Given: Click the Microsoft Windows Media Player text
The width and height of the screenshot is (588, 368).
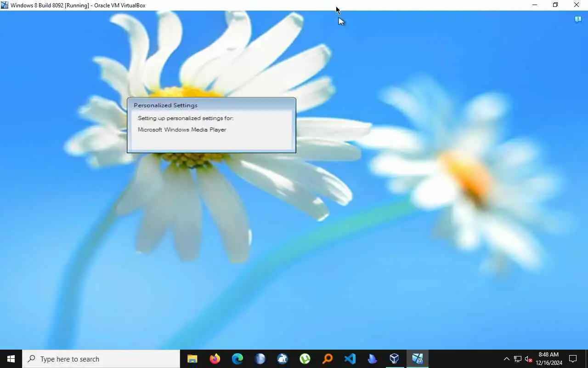Looking at the screenshot, I should click(x=182, y=130).
